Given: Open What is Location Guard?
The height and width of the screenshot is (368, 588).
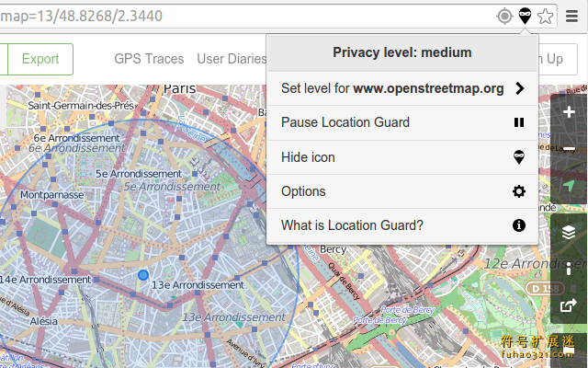Looking at the screenshot, I should 402,225.
